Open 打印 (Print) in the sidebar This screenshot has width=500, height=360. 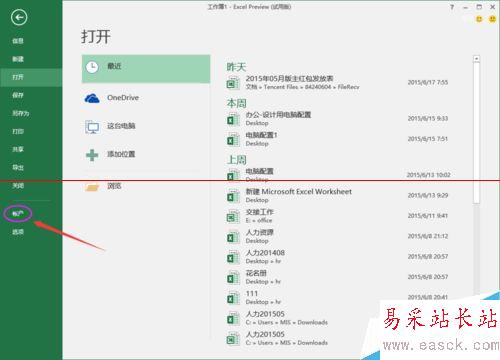(18, 131)
